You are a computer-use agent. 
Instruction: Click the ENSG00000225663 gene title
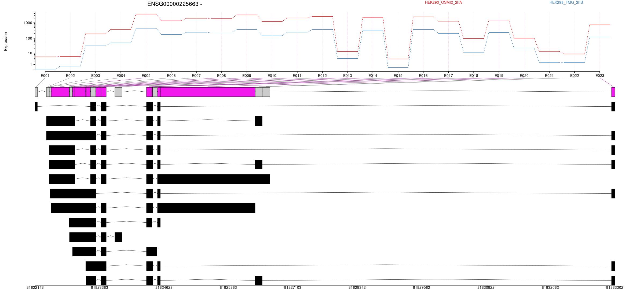174,4
